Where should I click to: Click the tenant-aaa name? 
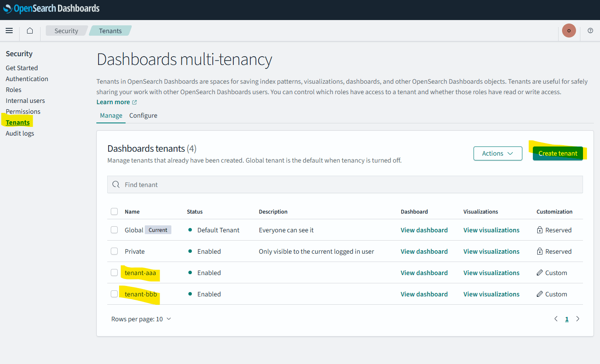point(140,273)
